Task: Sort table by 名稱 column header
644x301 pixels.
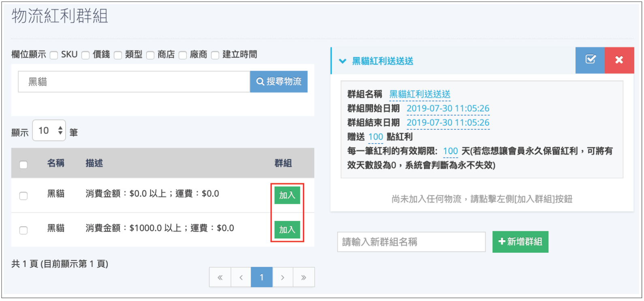Action: coord(56,163)
